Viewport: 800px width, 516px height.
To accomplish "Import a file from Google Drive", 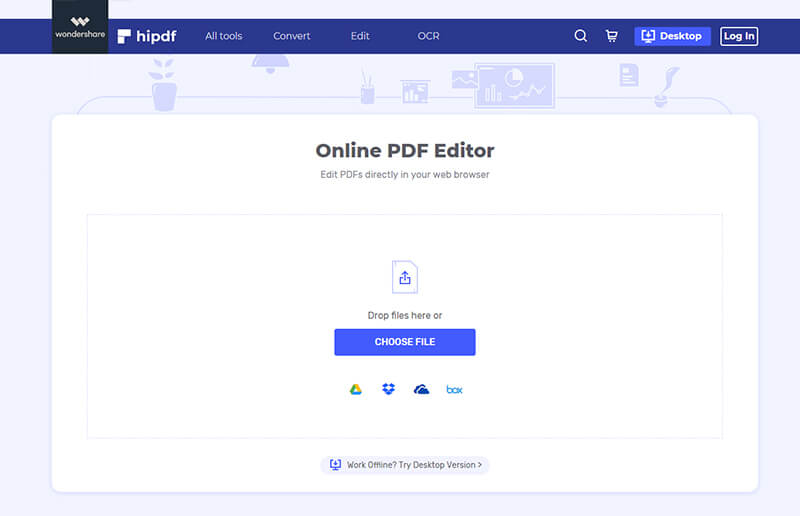I will pos(356,389).
